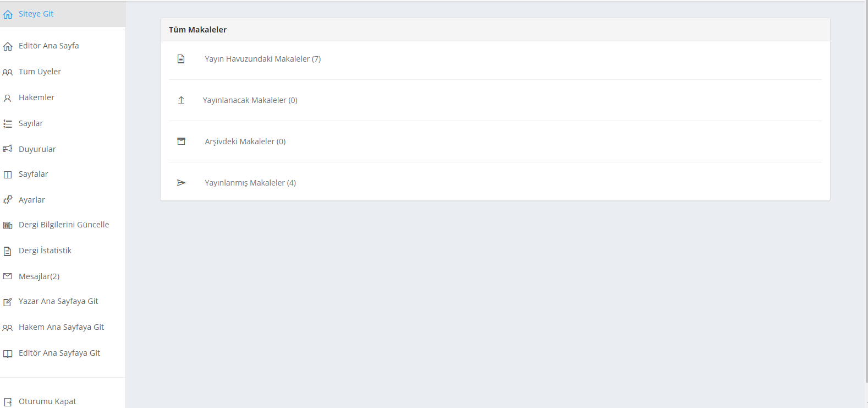Click the megaphone icon for Duyurular

click(8, 149)
